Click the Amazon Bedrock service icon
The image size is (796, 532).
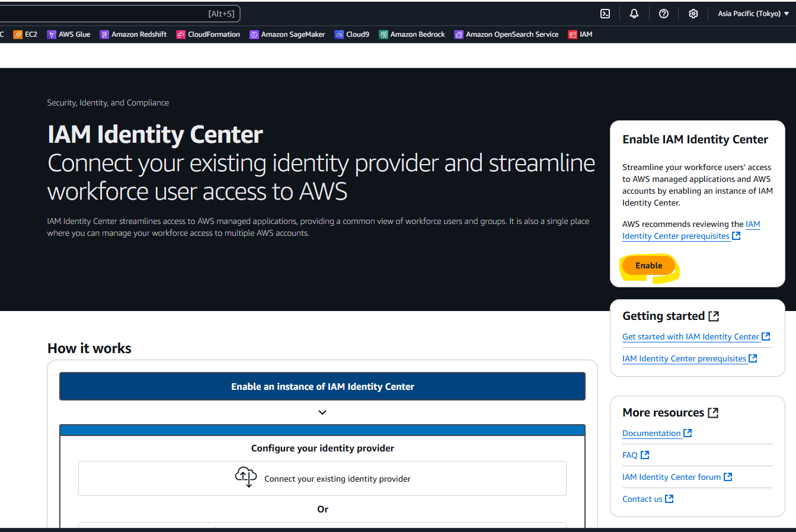click(x=383, y=34)
